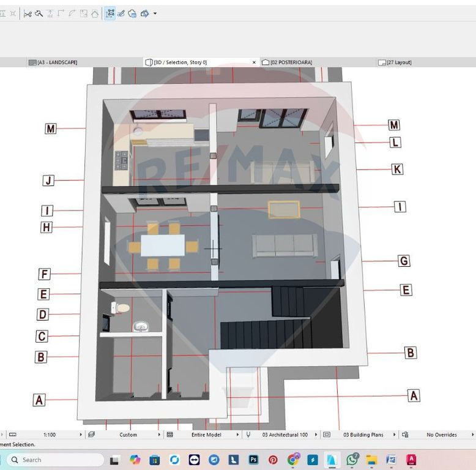Click the pen set icon before 03 Architectural 100

coord(248,435)
